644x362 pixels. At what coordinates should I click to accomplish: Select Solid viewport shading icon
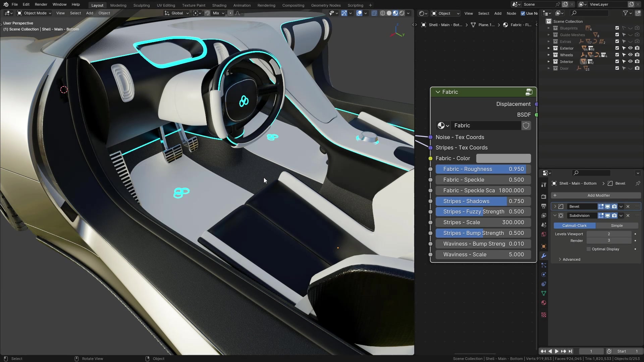point(389,13)
